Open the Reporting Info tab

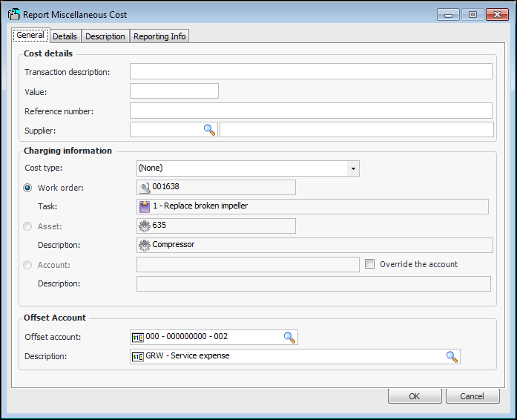(x=160, y=36)
